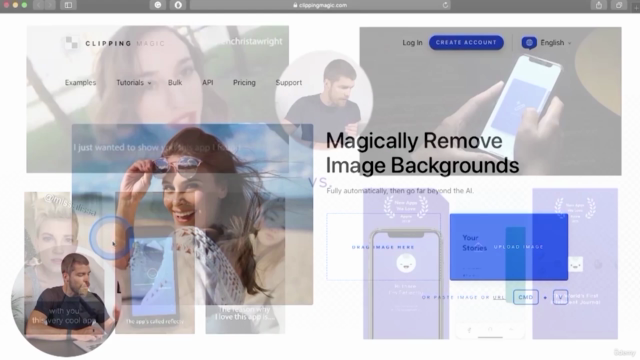Open the Support page

[x=289, y=82]
